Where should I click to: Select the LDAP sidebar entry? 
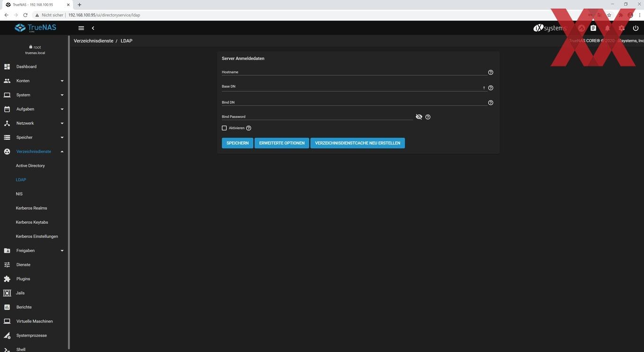(x=21, y=180)
